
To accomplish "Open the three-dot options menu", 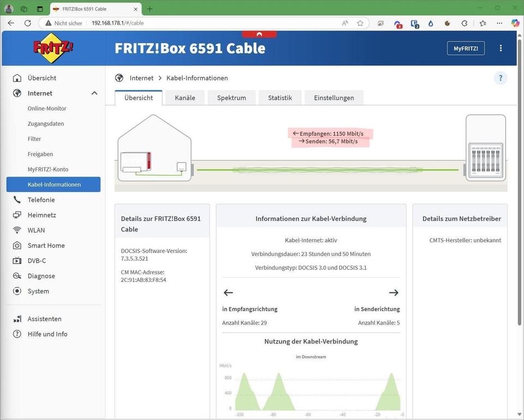I will [x=501, y=48].
